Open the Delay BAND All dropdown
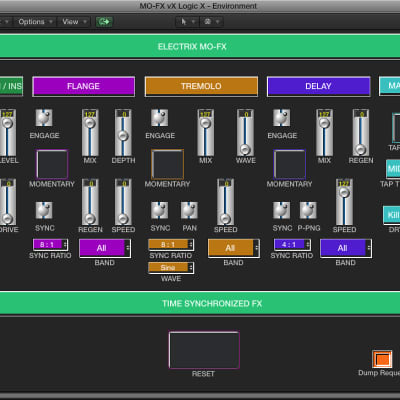This screenshot has height=400, width=400. [x=346, y=248]
